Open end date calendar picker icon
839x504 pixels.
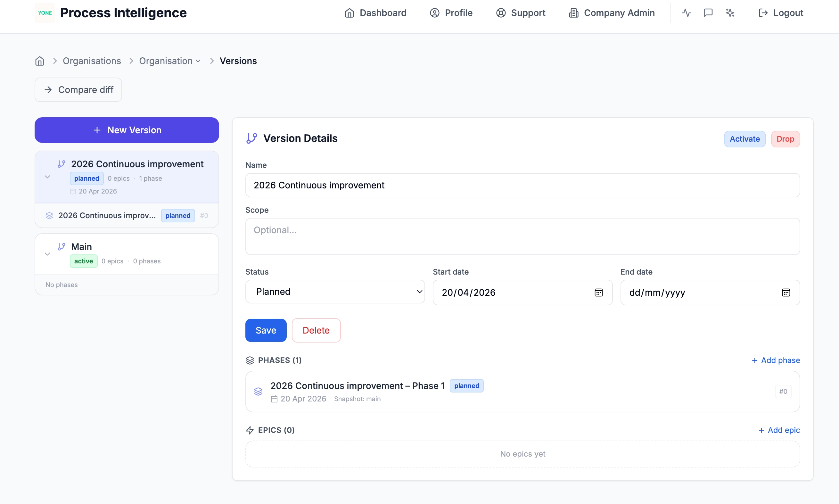click(786, 293)
